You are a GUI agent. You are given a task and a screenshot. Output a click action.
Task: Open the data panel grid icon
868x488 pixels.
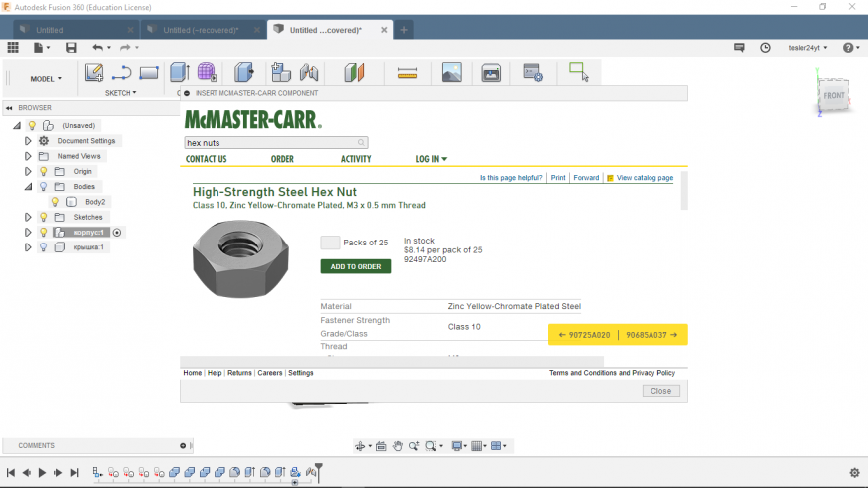point(13,47)
